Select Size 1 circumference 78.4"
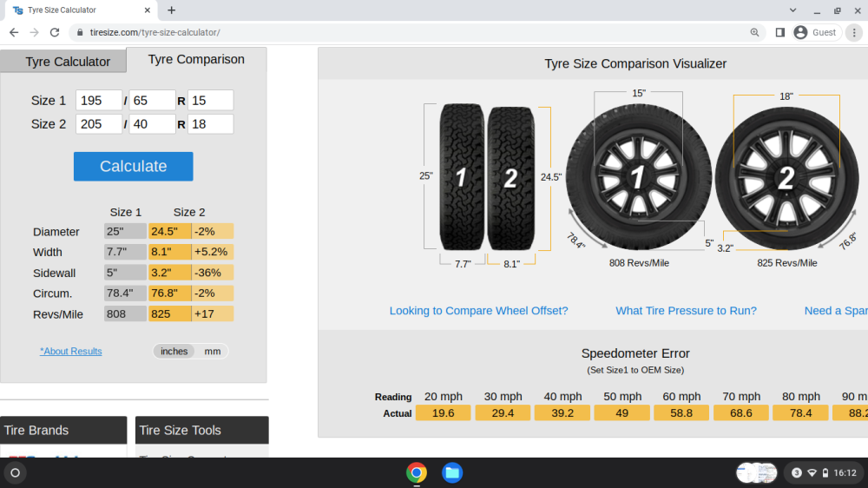Image resolution: width=868 pixels, height=488 pixels. (x=125, y=293)
